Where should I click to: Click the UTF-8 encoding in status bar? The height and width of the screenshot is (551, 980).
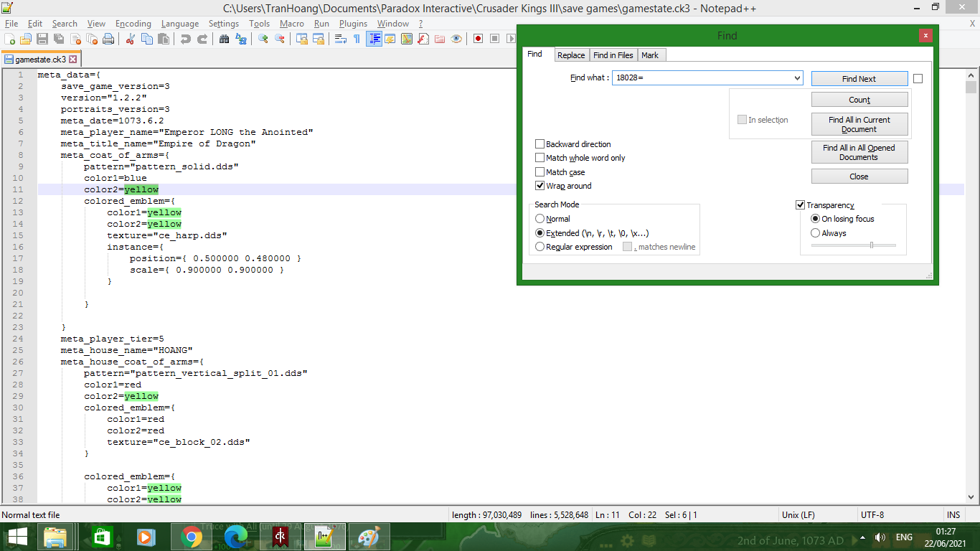click(x=872, y=515)
